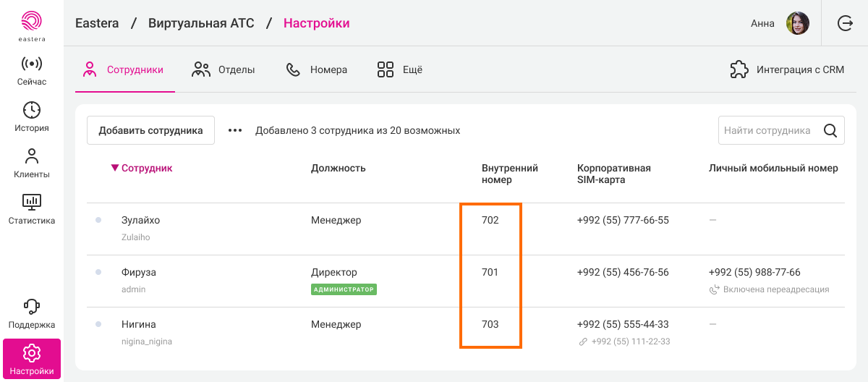Open Интеграция с CRM link

(x=787, y=70)
